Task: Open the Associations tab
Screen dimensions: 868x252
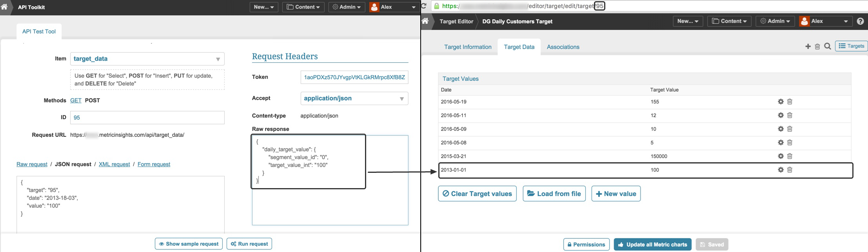Action: point(563,47)
